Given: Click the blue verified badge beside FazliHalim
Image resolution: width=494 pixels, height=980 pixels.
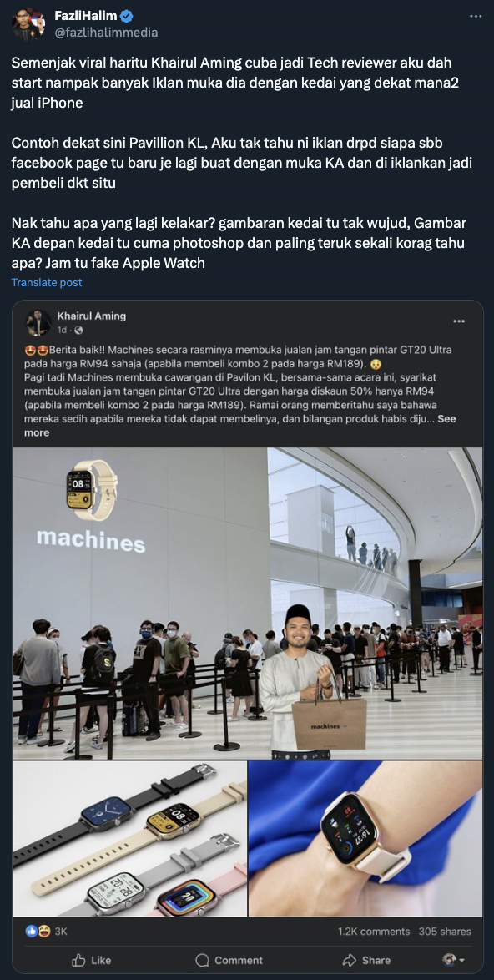Looking at the screenshot, I should pyautogui.click(x=127, y=16).
